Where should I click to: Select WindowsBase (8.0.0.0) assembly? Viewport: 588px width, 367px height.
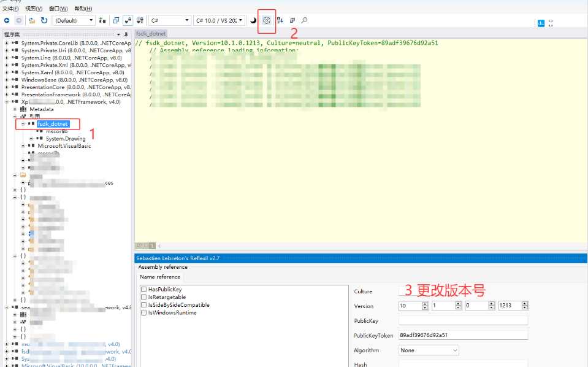[74, 80]
